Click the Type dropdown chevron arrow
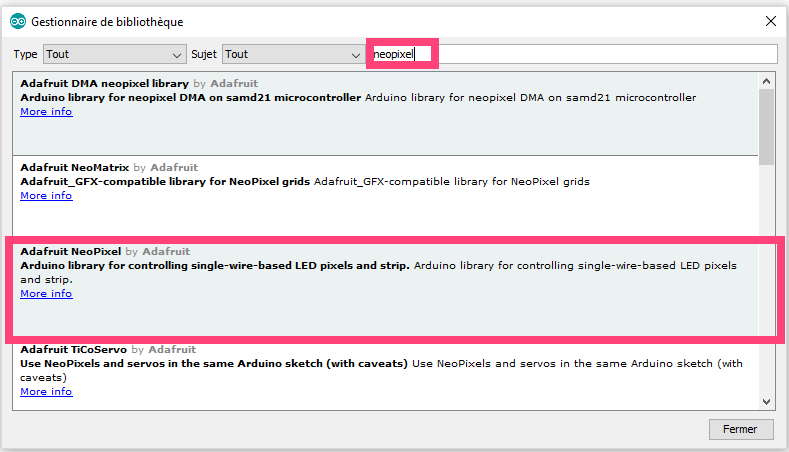 [x=177, y=55]
